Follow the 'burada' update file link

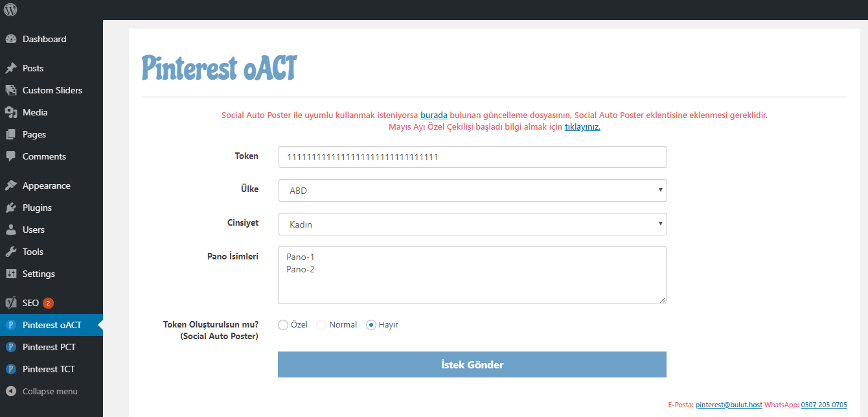click(434, 115)
